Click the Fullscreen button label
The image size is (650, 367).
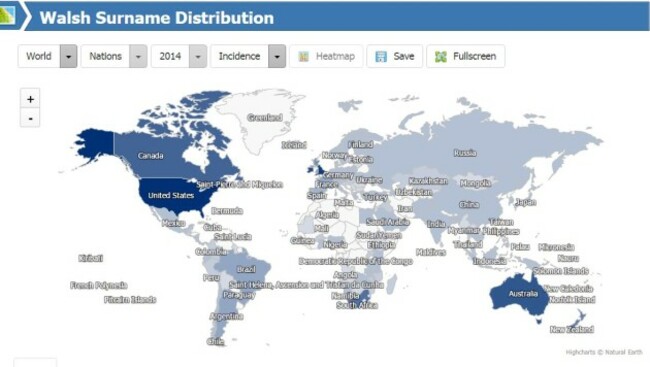(474, 56)
